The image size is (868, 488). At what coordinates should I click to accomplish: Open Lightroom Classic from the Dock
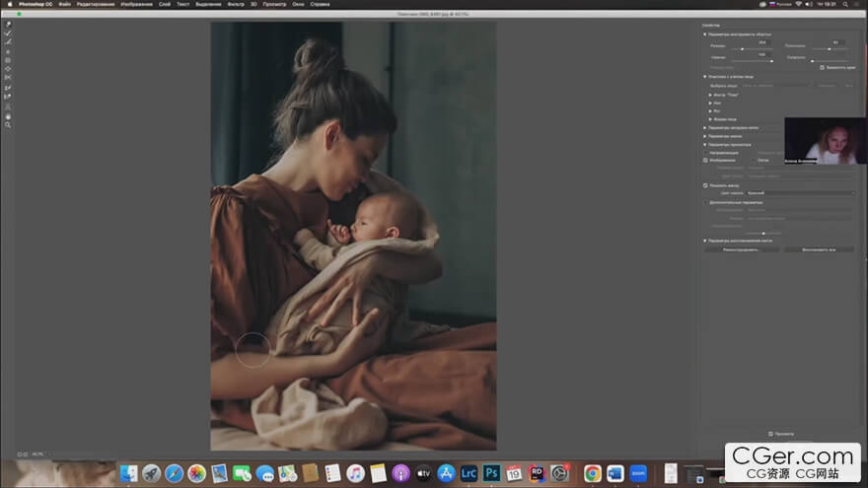469,474
